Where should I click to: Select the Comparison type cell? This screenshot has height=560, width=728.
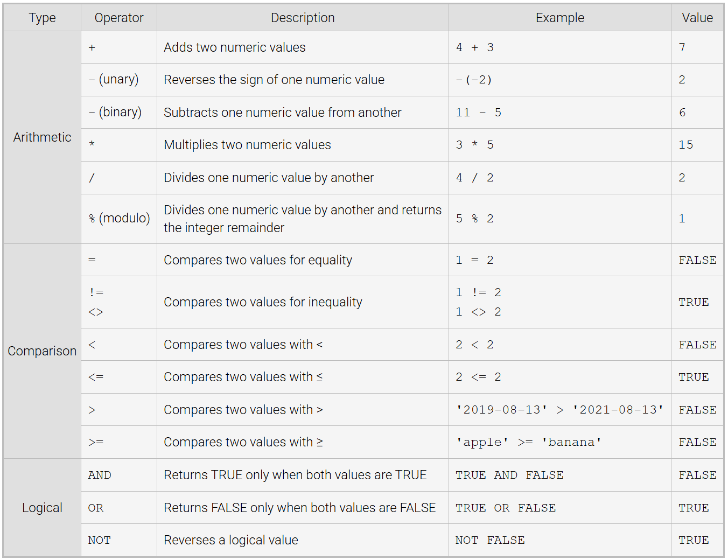(42, 351)
